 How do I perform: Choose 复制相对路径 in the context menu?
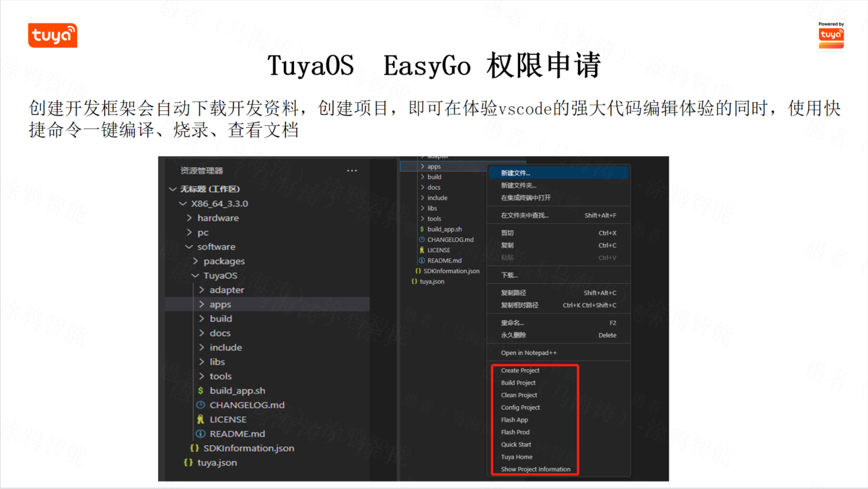(x=558, y=305)
